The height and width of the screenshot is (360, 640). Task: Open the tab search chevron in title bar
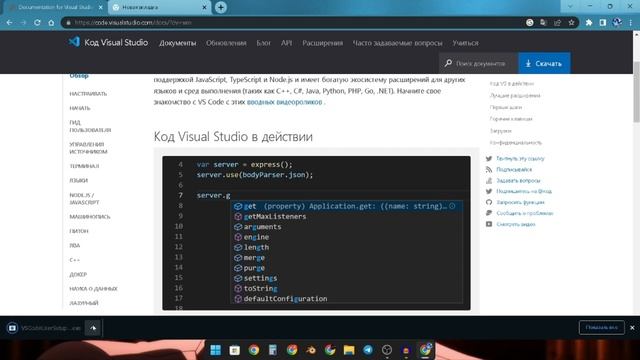pyautogui.click(x=570, y=7)
